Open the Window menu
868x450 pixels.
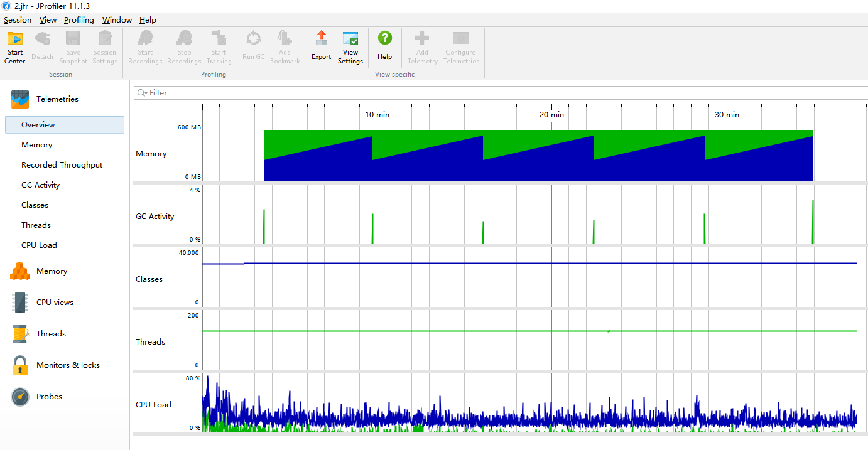coord(117,20)
